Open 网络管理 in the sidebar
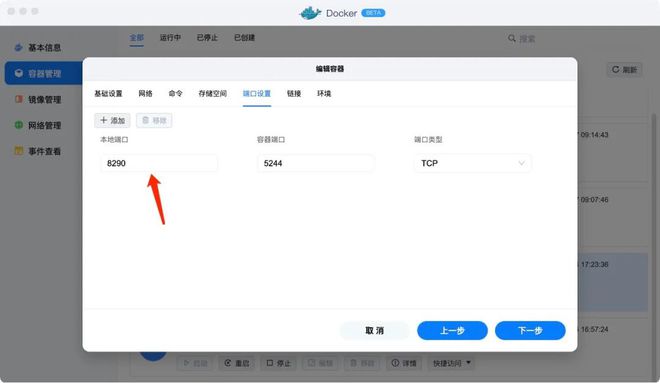The width and height of the screenshot is (660, 383). [x=38, y=125]
